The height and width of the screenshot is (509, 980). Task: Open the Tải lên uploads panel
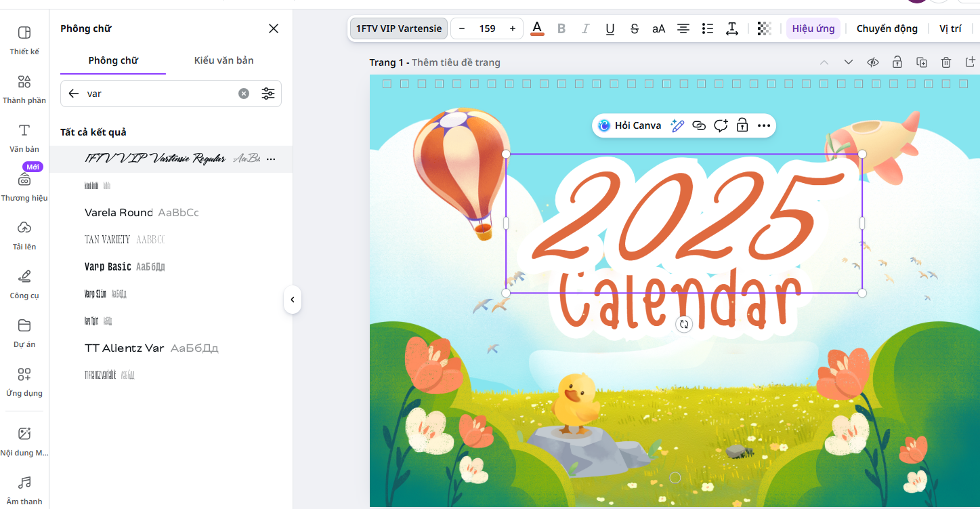[24, 235]
